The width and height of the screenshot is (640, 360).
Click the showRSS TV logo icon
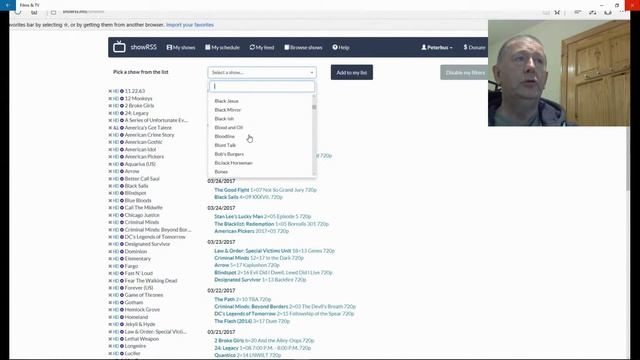point(119,47)
